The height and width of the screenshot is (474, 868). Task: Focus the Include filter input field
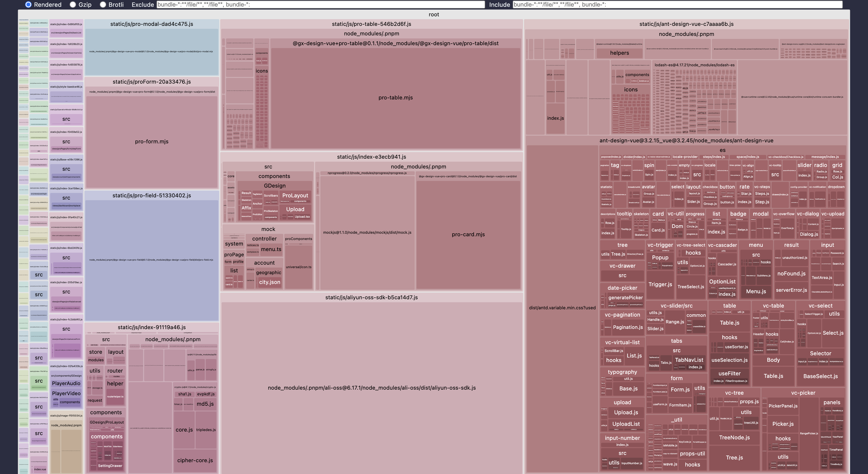(677, 4)
